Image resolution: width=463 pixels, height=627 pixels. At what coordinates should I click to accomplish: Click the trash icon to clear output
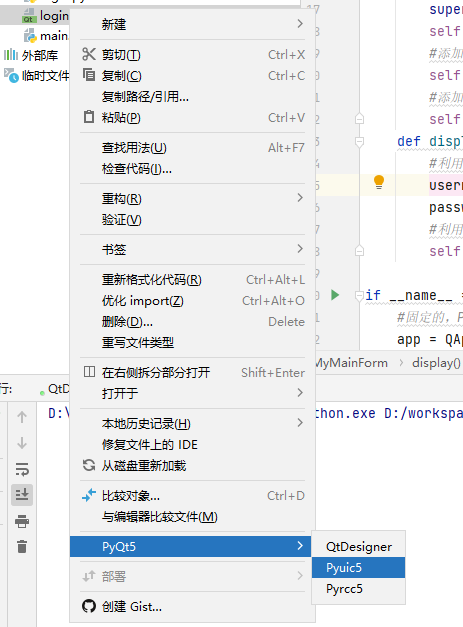[x=22, y=546]
